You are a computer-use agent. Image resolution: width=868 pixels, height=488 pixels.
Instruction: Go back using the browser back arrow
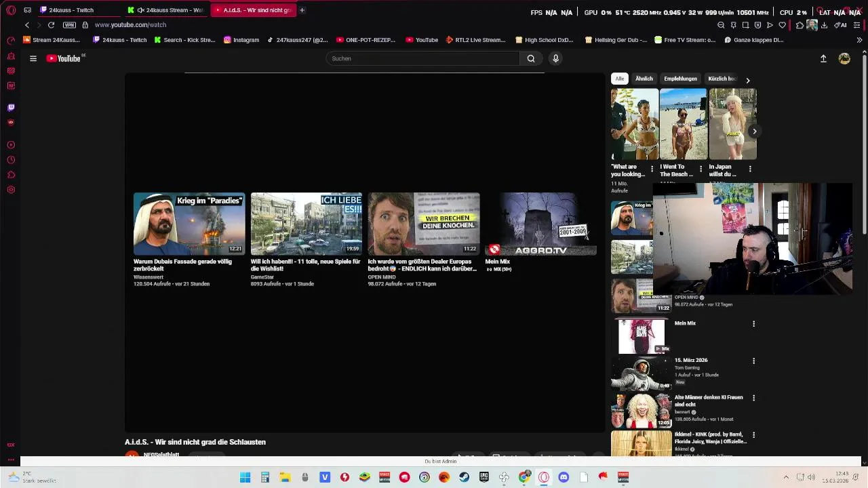point(27,25)
